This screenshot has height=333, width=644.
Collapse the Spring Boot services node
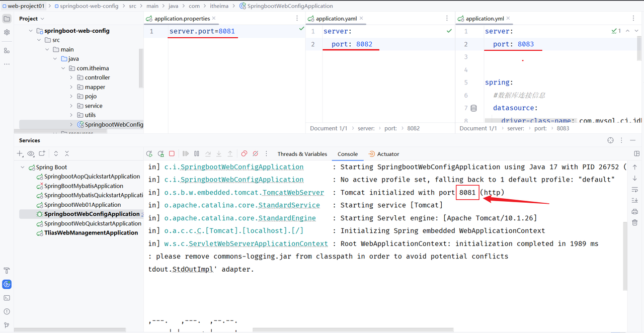(23, 167)
